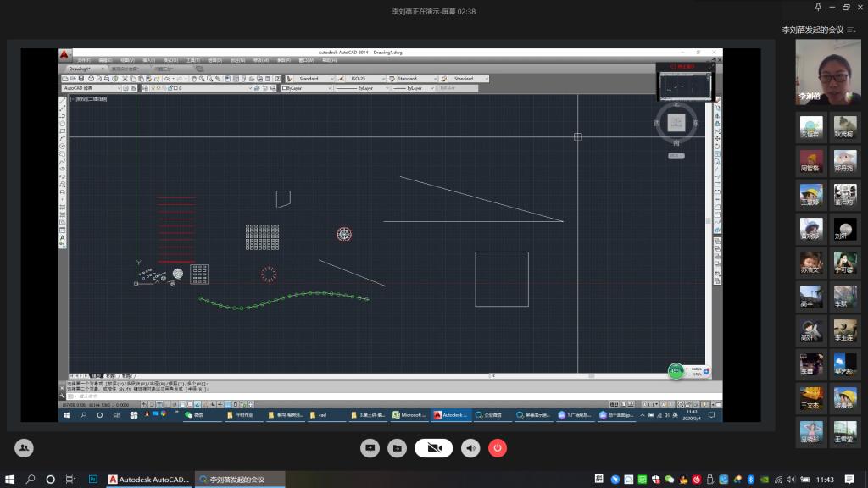Click the Plot print icon in AutoCAD toolbar

[x=92, y=79]
